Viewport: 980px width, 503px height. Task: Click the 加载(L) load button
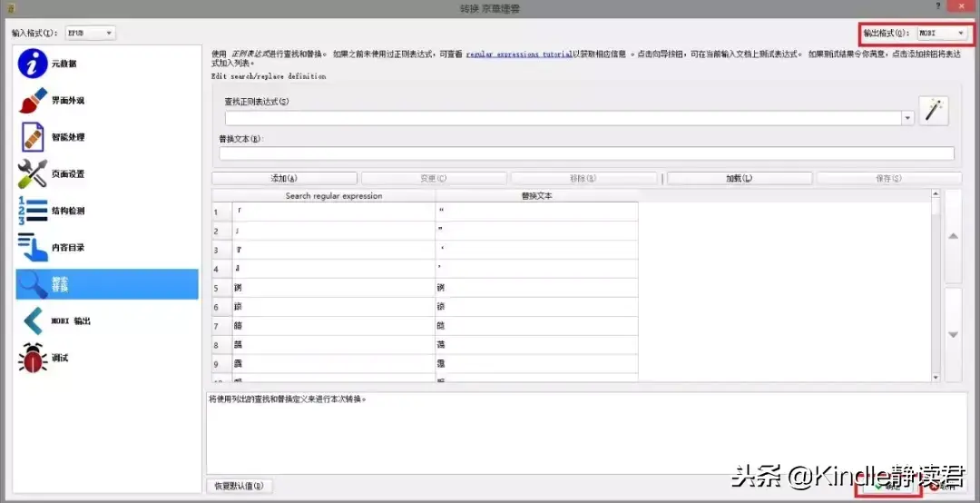coord(740,178)
